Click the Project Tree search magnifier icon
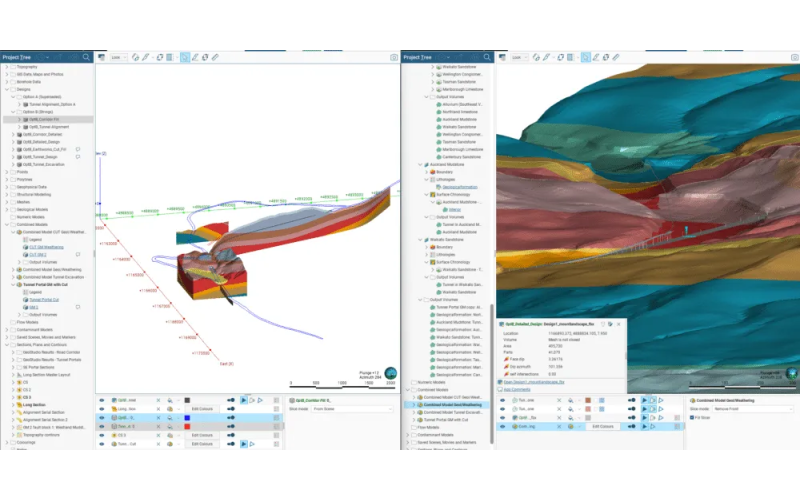Image resolution: width=800 pixels, height=500 pixels. click(x=87, y=57)
